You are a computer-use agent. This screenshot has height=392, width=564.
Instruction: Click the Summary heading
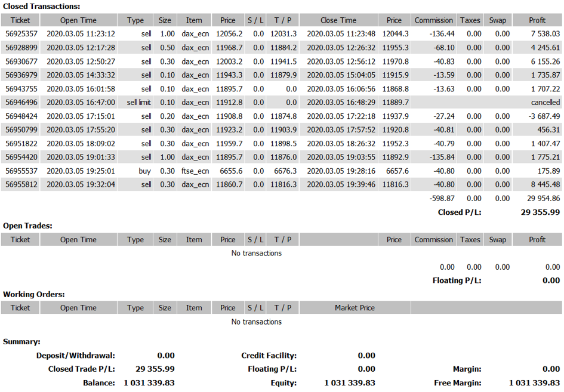21,342
